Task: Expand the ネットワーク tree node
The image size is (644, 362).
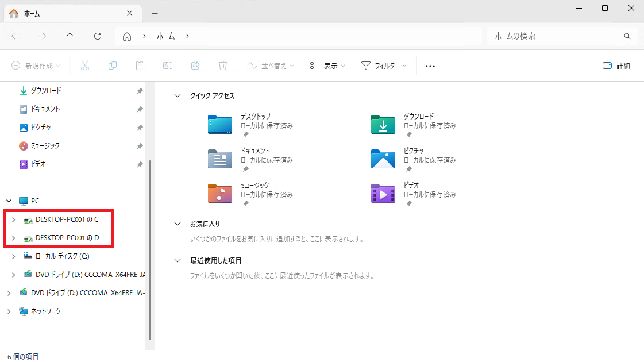Action: click(9, 312)
